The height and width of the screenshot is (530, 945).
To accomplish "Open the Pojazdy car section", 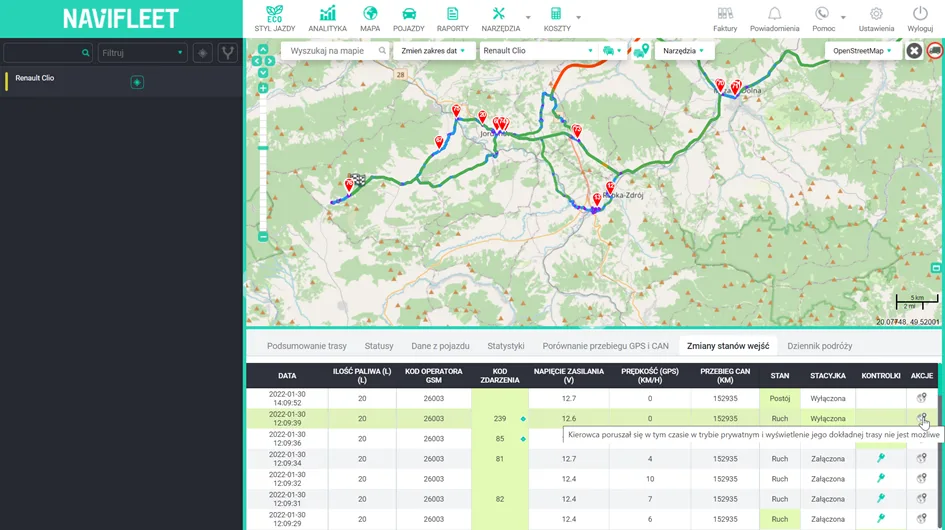I will point(409,19).
